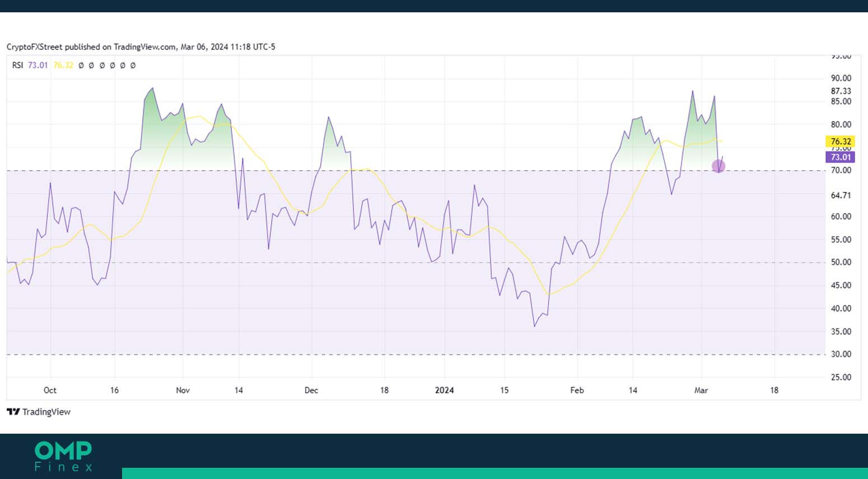
Task: Click the CryptoFXStreet published on TradingView.com caption
Action: 141,47
